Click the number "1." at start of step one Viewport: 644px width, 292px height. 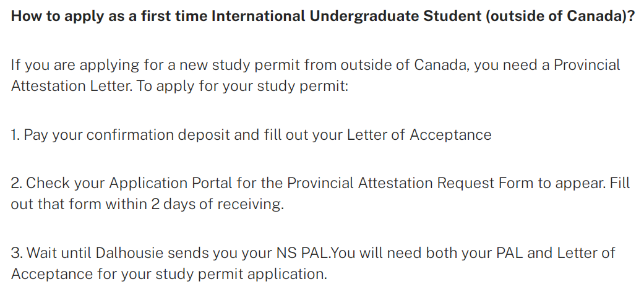click(15, 135)
